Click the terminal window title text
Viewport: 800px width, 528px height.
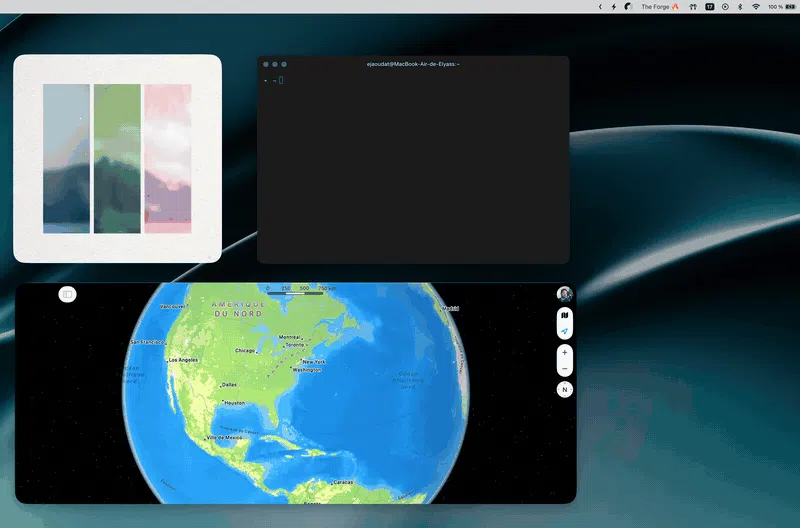coord(413,64)
